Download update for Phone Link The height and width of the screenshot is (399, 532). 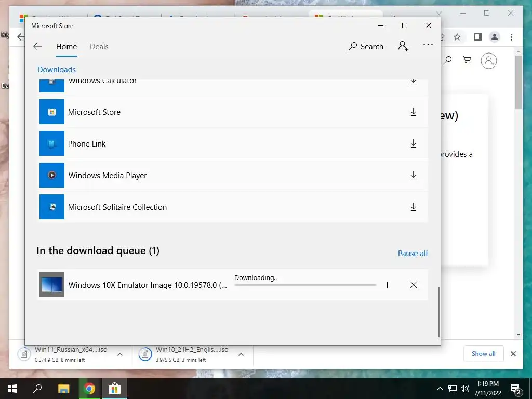[413, 143]
